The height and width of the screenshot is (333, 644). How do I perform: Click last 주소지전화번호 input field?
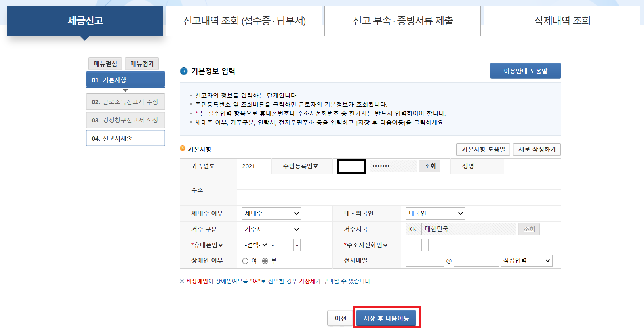pyautogui.click(x=462, y=245)
